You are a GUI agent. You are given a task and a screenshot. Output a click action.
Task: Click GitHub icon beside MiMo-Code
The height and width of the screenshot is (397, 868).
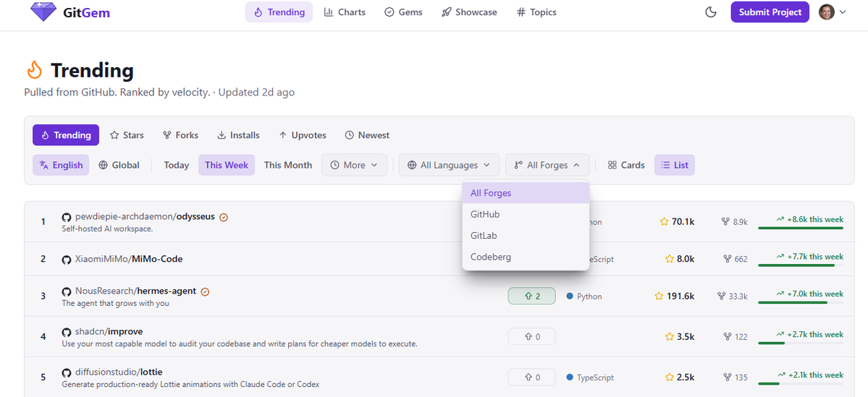click(x=67, y=260)
